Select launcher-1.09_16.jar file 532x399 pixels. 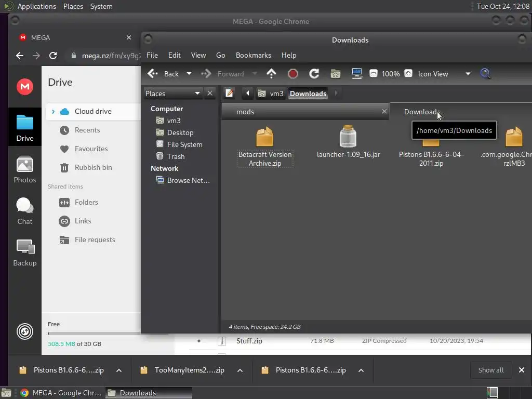pyautogui.click(x=348, y=142)
